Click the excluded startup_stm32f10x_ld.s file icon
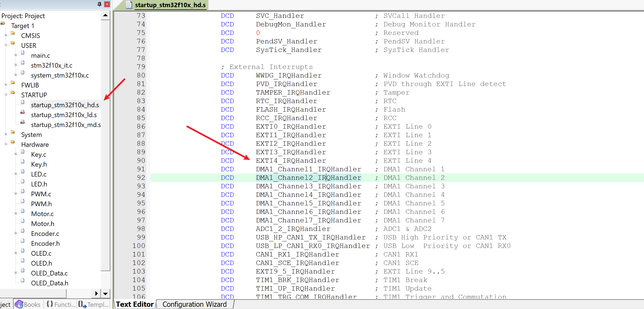Viewport: 644px width, 309px height. tap(23, 112)
